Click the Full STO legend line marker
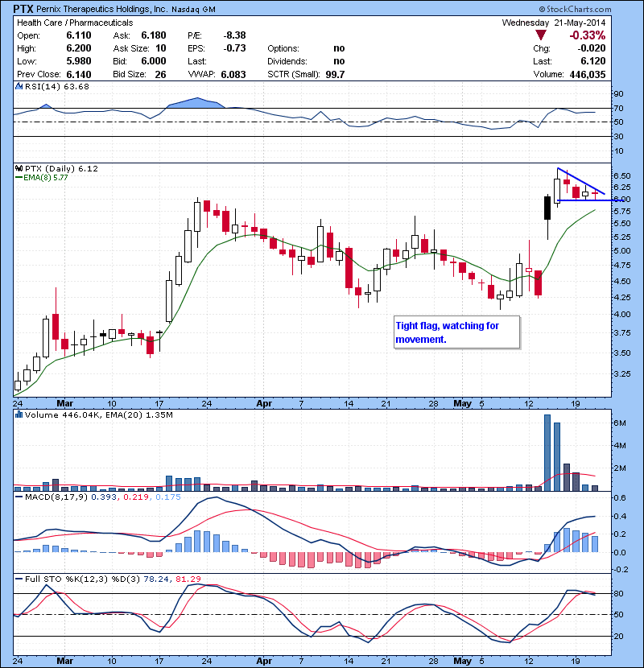The width and height of the screenshot is (644, 668). [19, 579]
